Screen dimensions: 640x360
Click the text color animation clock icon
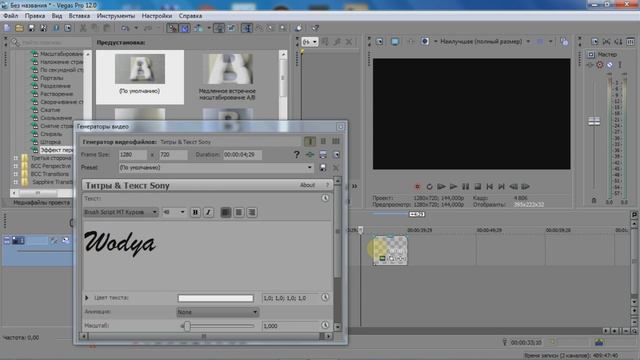tap(325, 298)
